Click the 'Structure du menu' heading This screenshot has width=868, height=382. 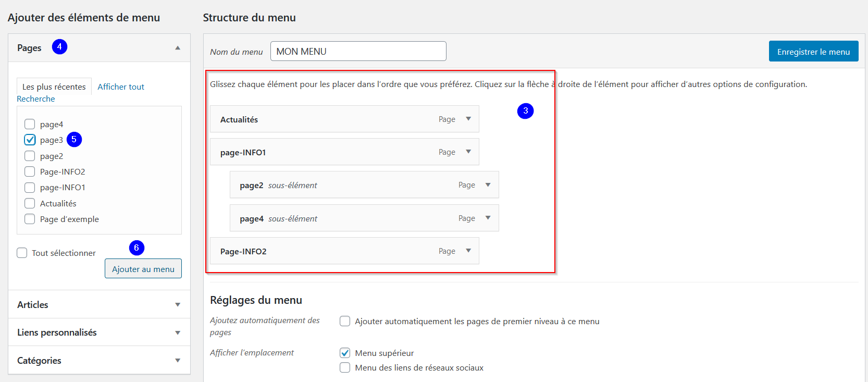(x=249, y=18)
